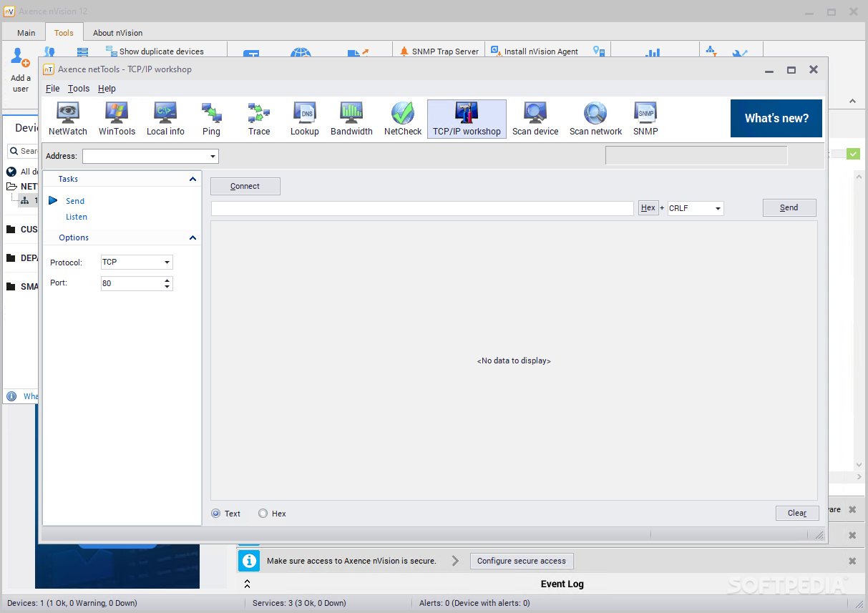This screenshot has width=868, height=613.
Task: Select the Listen task
Action: (x=77, y=217)
